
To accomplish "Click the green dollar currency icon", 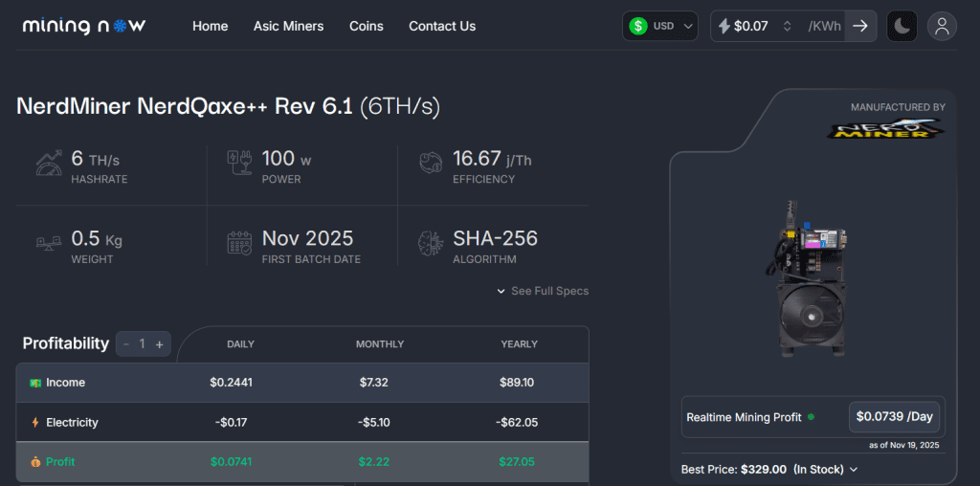I will coord(638,26).
